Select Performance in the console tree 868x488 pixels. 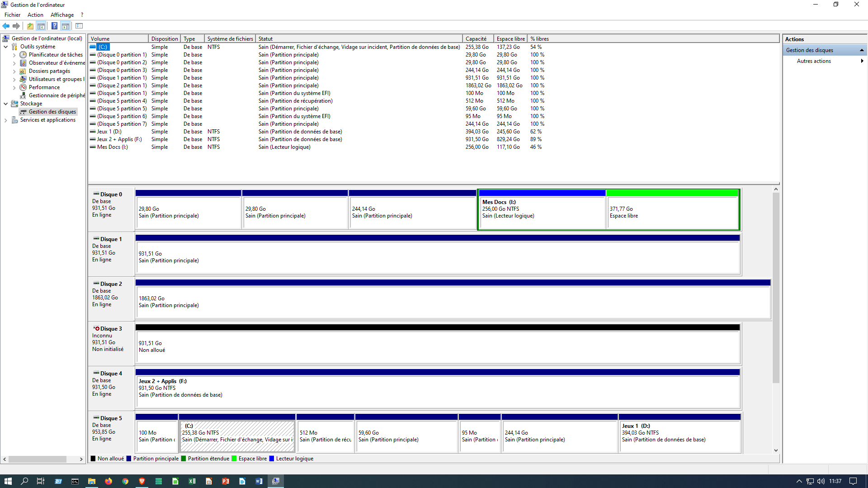tap(44, 87)
